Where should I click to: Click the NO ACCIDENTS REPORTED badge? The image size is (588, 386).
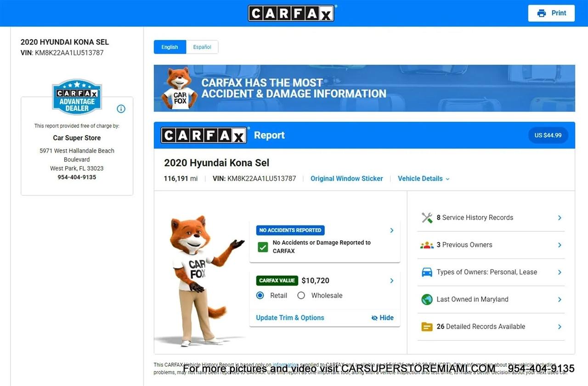(290, 230)
